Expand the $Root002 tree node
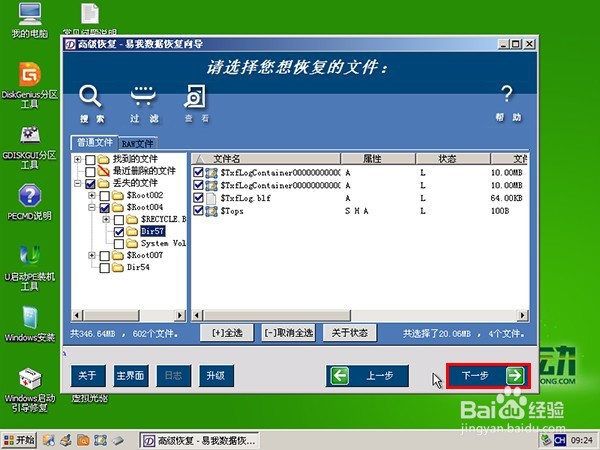 click(x=92, y=196)
